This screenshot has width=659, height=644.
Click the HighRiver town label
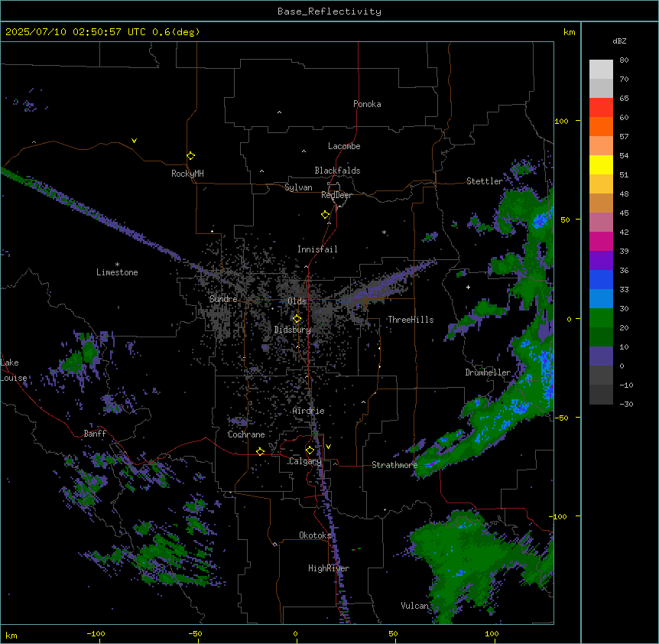tap(329, 568)
